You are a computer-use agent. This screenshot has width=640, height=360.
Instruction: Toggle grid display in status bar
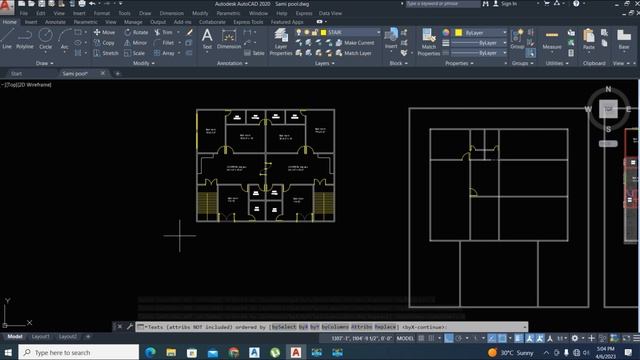coord(422,338)
